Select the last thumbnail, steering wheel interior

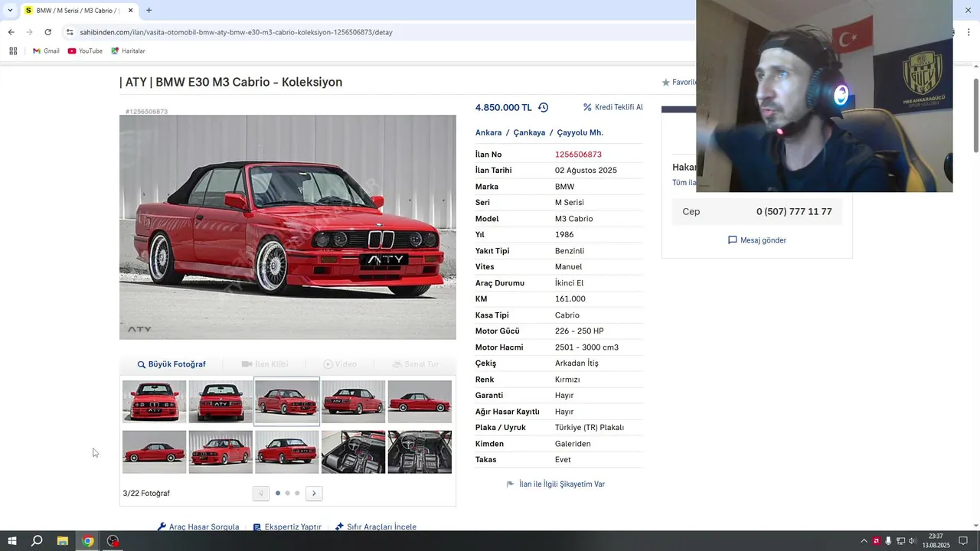[x=420, y=452]
